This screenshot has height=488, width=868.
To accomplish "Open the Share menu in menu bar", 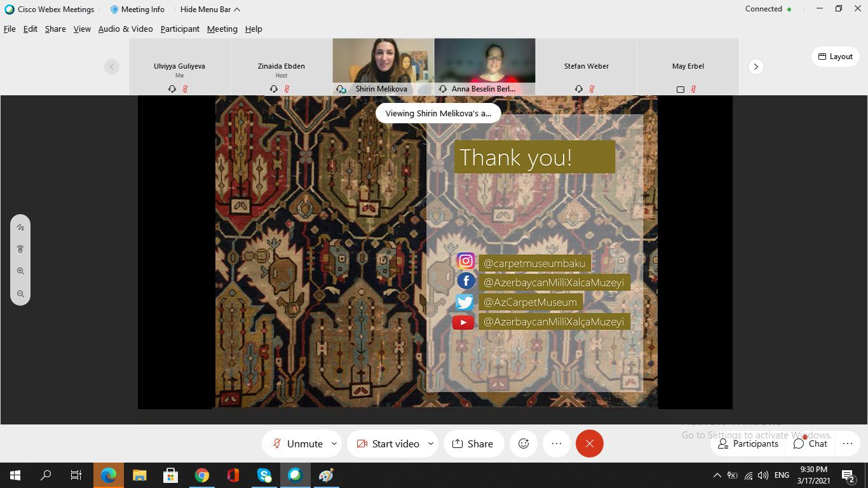I will pyautogui.click(x=55, y=29).
